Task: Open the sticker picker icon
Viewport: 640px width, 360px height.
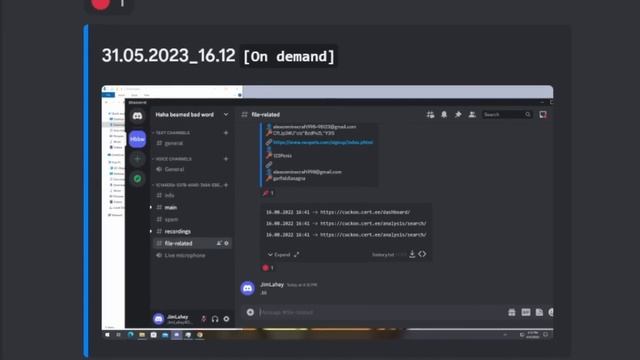Action: (x=539, y=312)
